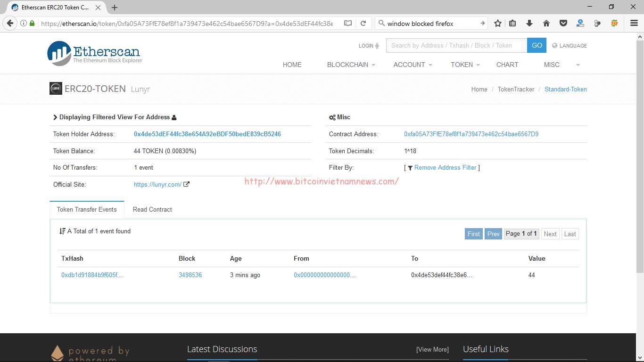Click the Standard-Token breadcrumb link
Viewport: 644px width, 362px height.
click(566, 89)
